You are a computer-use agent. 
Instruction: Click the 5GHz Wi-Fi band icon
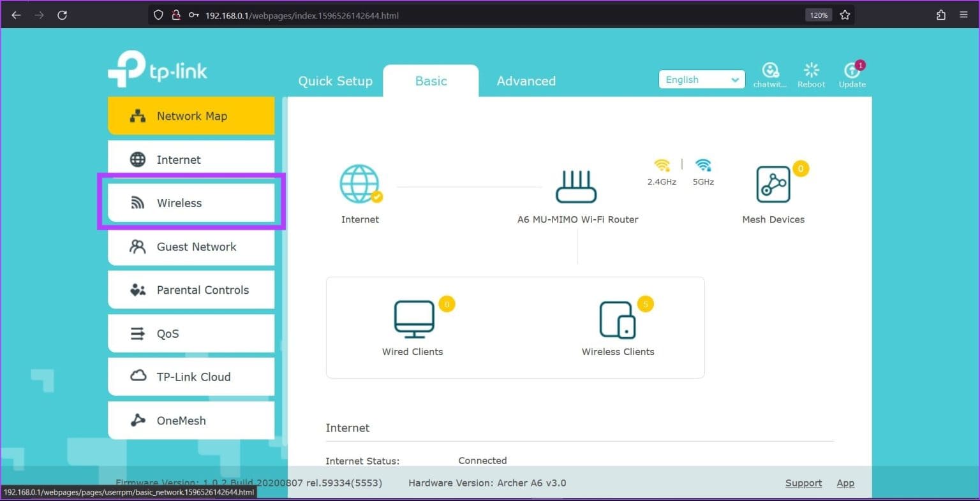point(703,166)
